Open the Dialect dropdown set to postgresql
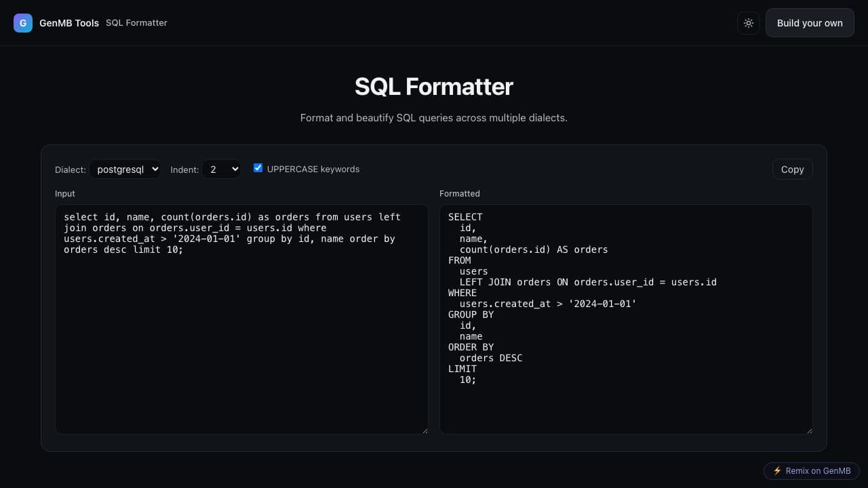868x488 pixels. [125, 169]
